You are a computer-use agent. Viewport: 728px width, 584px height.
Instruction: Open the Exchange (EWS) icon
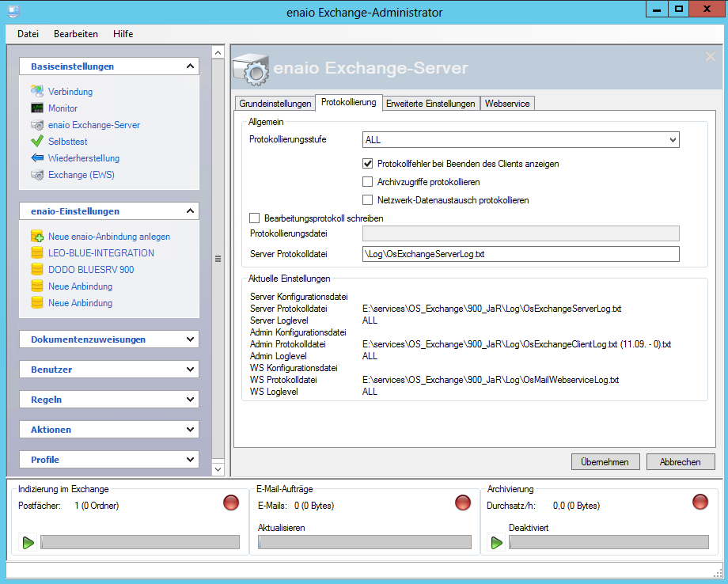pyautogui.click(x=36, y=175)
